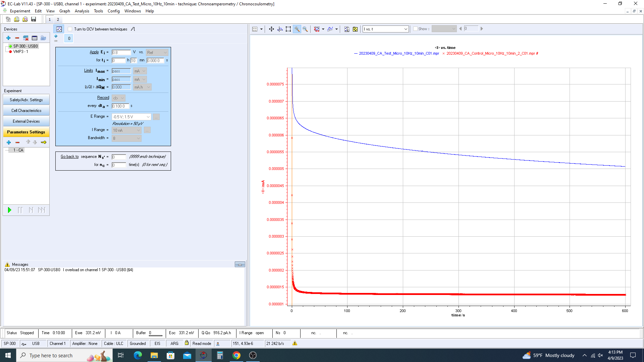The width and height of the screenshot is (644, 362).
Task: Click the blue plus to add device
Action: tap(8, 38)
